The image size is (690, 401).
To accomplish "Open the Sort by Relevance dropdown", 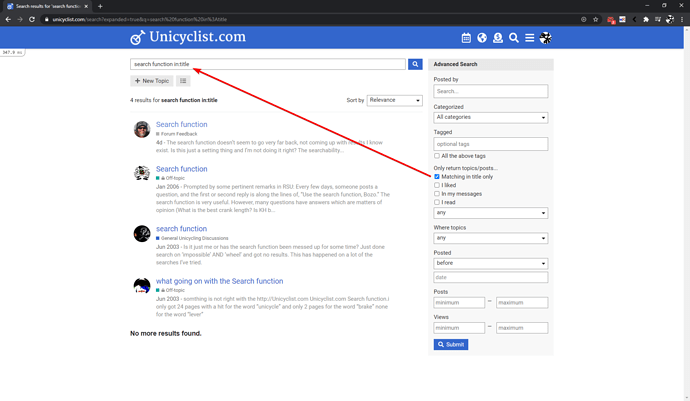I will [x=394, y=100].
